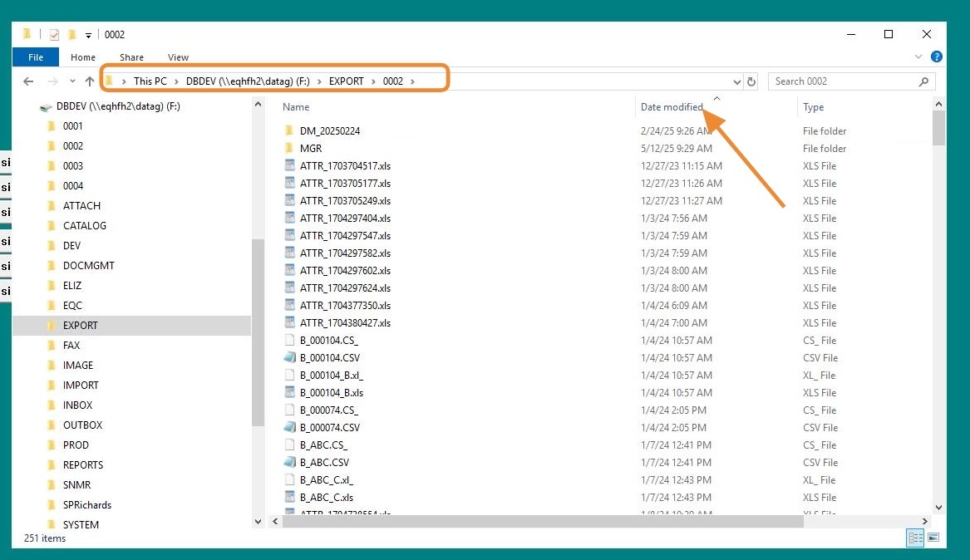The height and width of the screenshot is (560, 970).
Task: Select the SPRichards folder in navigation pane
Action: 86,505
